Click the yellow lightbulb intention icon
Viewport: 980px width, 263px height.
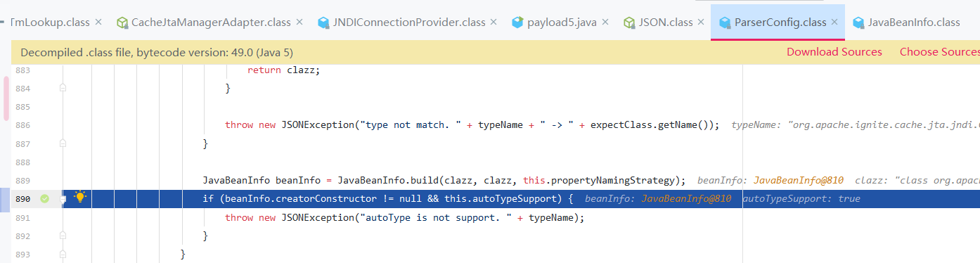pos(80,198)
